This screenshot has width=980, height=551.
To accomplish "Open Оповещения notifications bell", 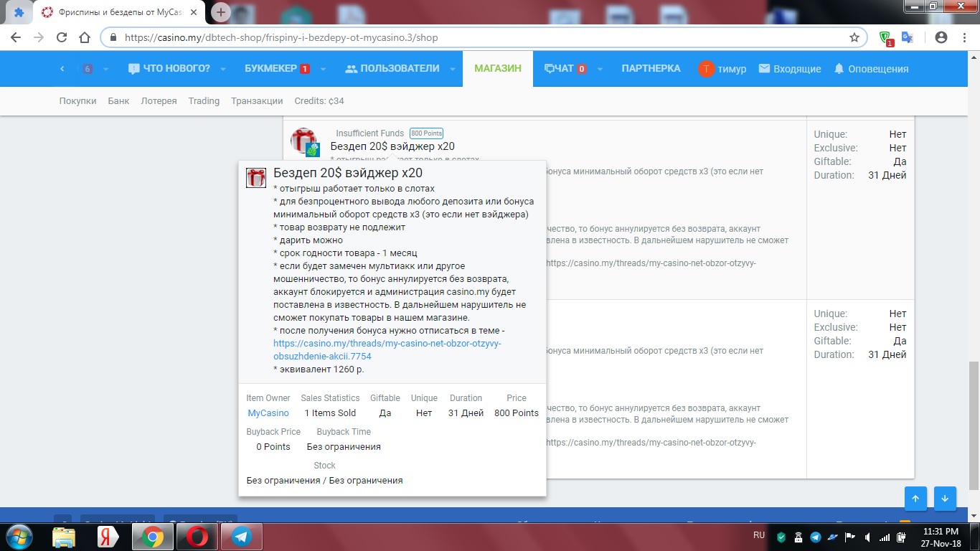I will coord(871,69).
